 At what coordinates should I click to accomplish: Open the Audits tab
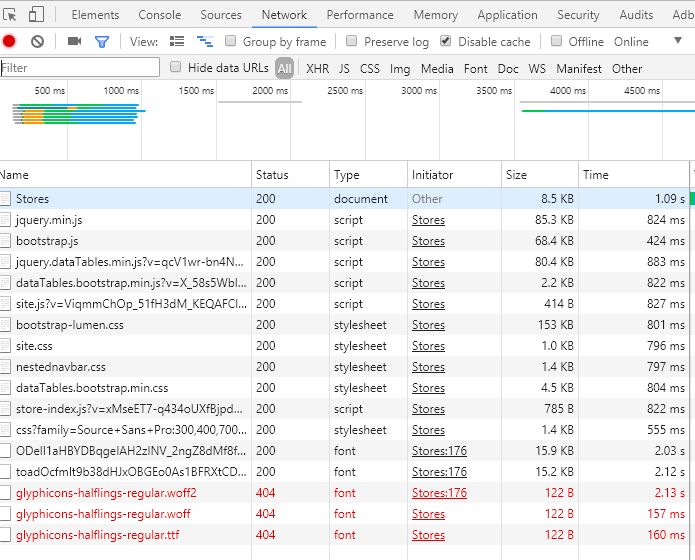pos(636,15)
